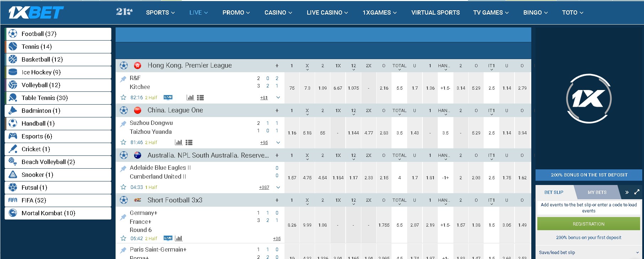Expand markets chevron for Suzhou Dongwu match
This screenshot has height=259, width=644.
[278, 142]
